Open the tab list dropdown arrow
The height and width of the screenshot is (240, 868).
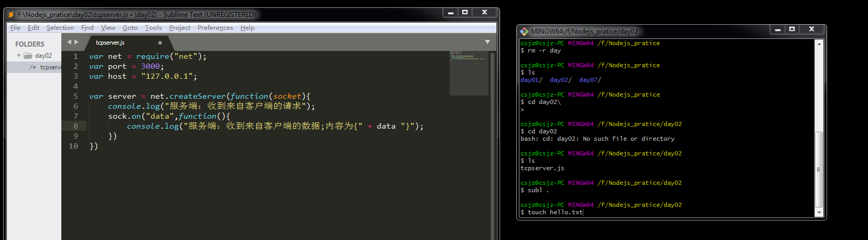(x=487, y=42)
